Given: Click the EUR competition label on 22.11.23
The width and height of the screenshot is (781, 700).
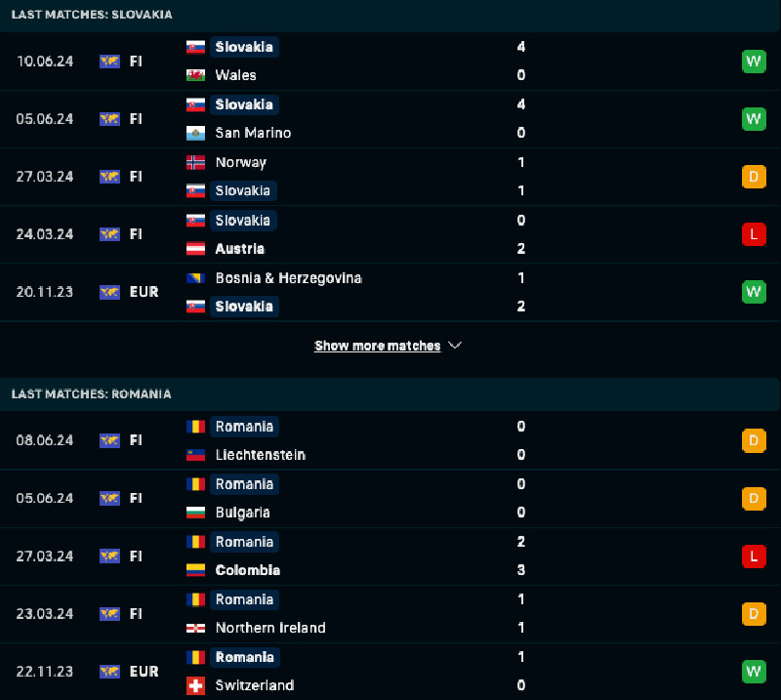Looking at the screenshot, I should pos(144,672).
